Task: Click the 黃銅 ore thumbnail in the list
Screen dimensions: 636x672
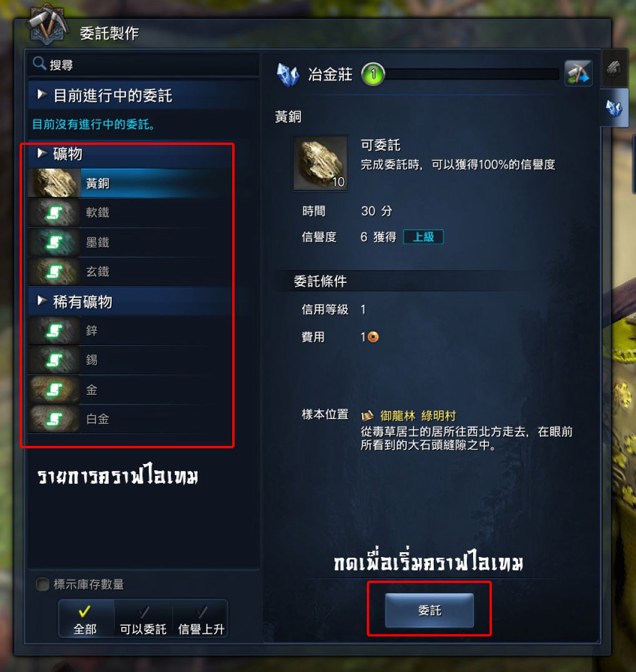Action: pyautogui.click(x=54, y=183)
